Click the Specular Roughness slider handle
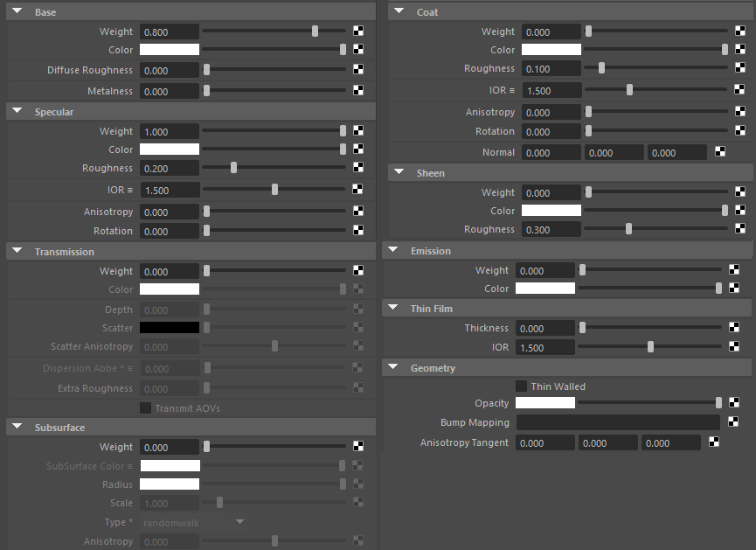Image resolution: width=756 pixels, height=550 pixels. click(x=232, y=167)
